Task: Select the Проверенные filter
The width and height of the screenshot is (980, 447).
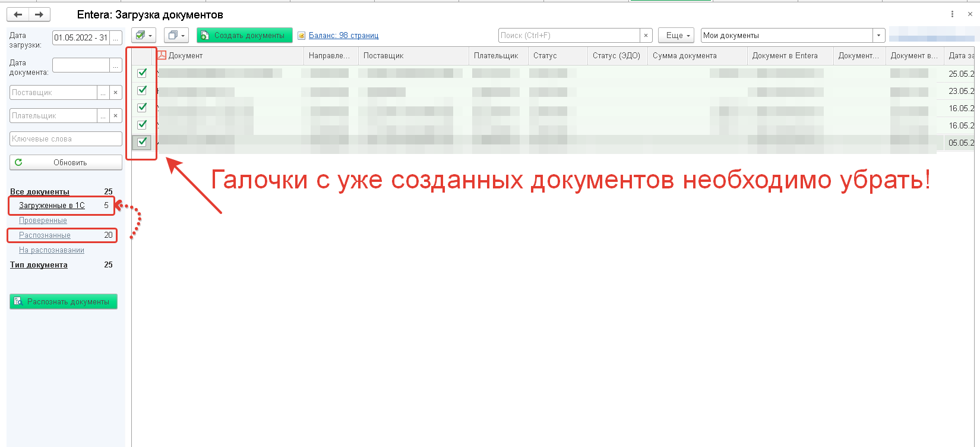Action: (x=43, y=221)
